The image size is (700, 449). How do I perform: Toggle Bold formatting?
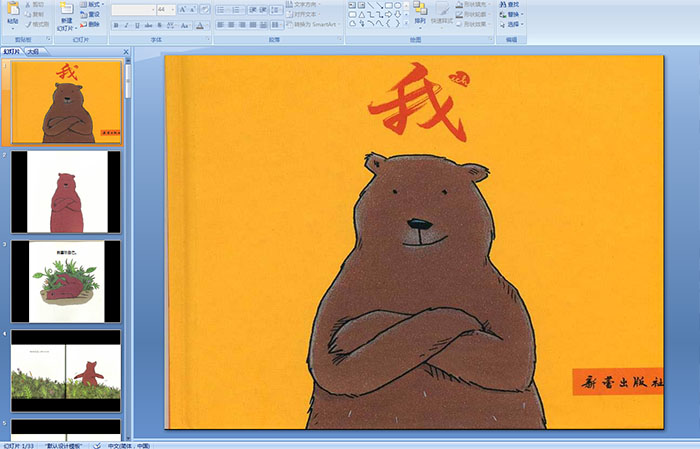116,26
